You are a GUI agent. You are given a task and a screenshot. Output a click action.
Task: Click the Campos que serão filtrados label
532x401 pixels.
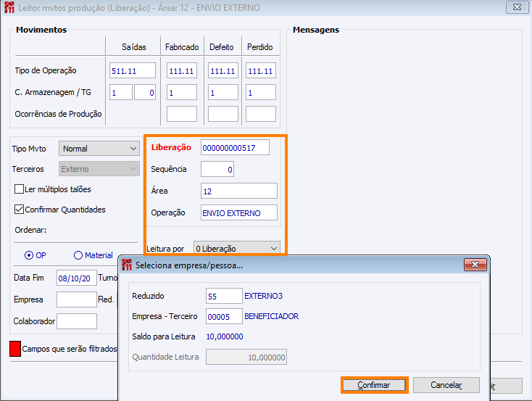(x=70, y=349)
